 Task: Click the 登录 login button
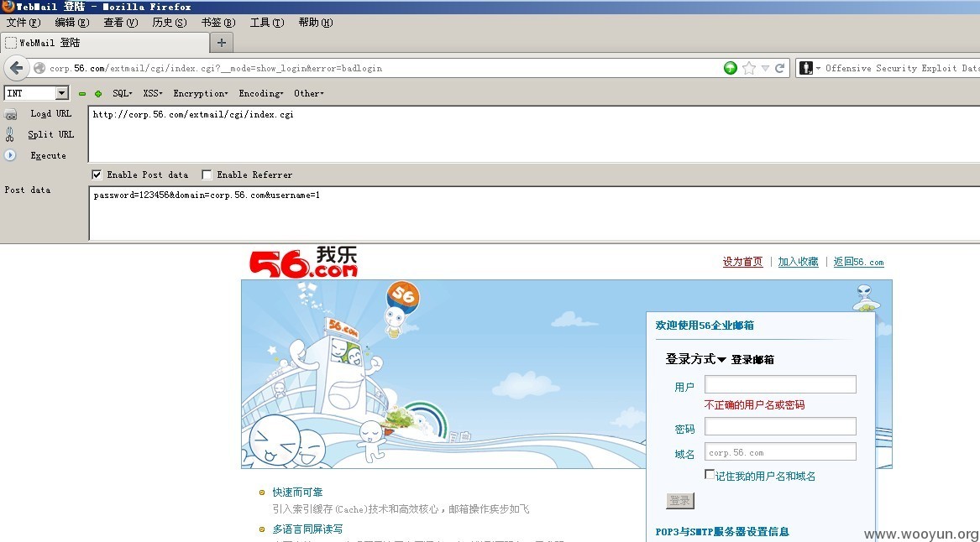point(680,500)
